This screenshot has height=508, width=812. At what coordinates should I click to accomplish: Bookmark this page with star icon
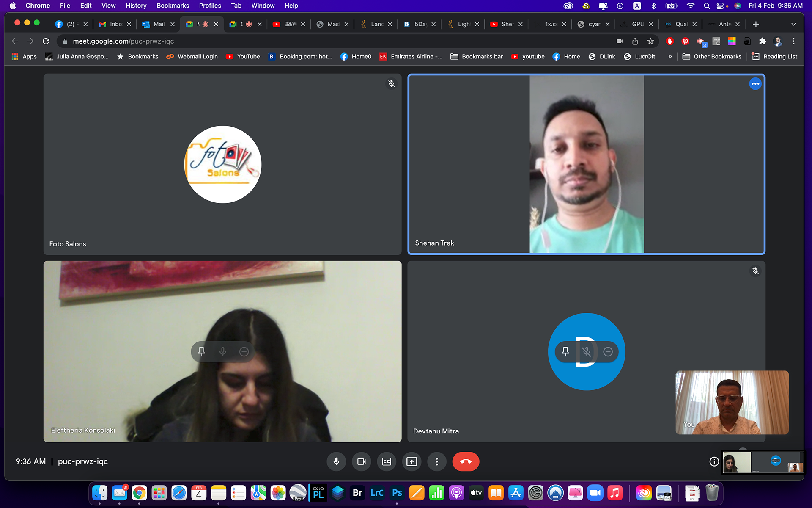[x=650, y=41]
